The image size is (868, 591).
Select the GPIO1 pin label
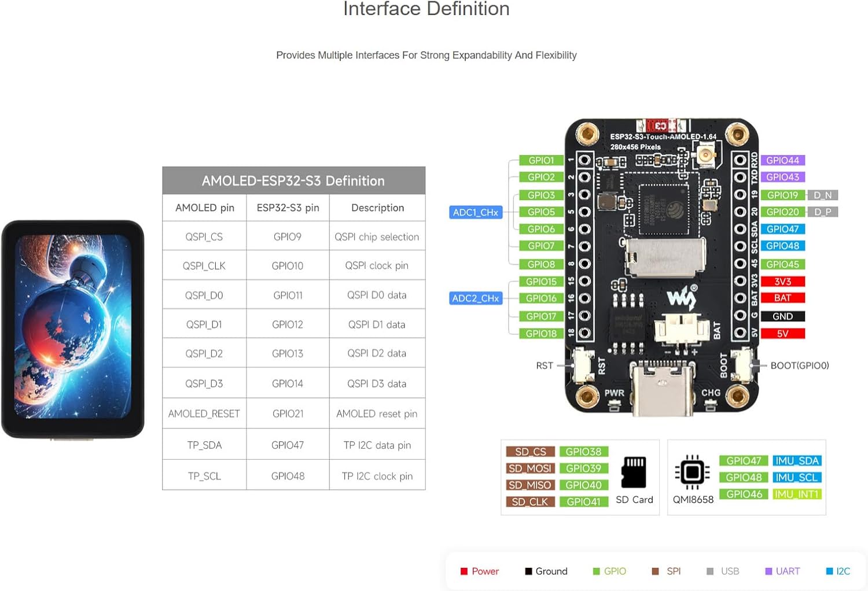pyautogui.click(x=541, y=160)
